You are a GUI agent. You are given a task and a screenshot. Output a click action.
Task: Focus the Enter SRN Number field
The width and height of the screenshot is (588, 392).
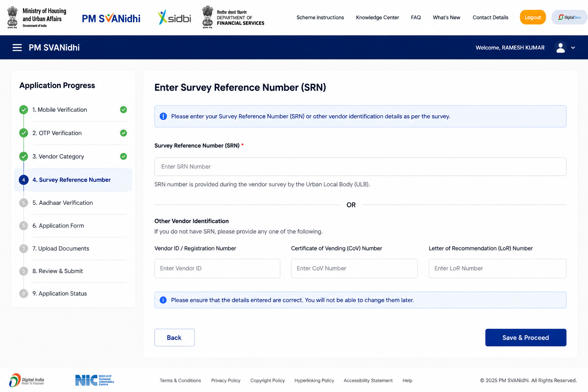[x=360, y=167]
